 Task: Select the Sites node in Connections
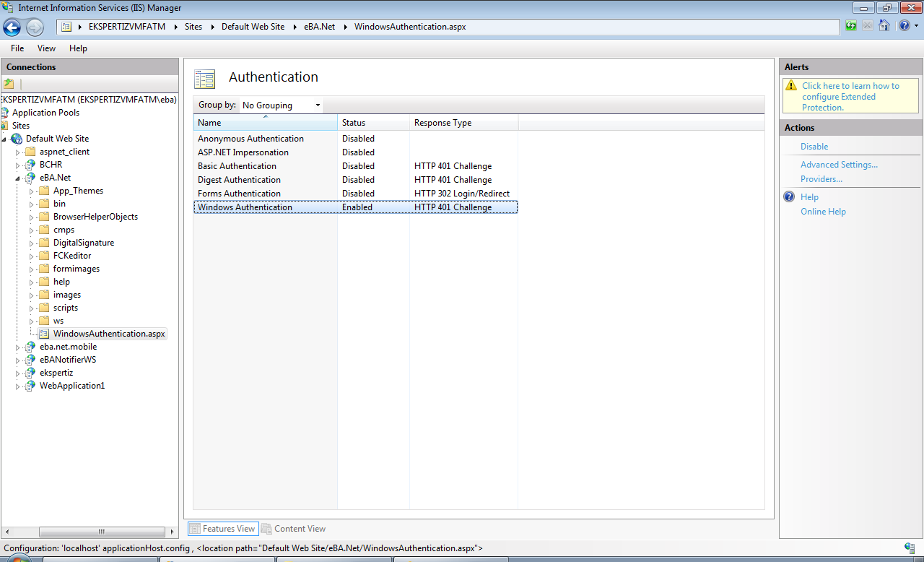pos(21,126)
